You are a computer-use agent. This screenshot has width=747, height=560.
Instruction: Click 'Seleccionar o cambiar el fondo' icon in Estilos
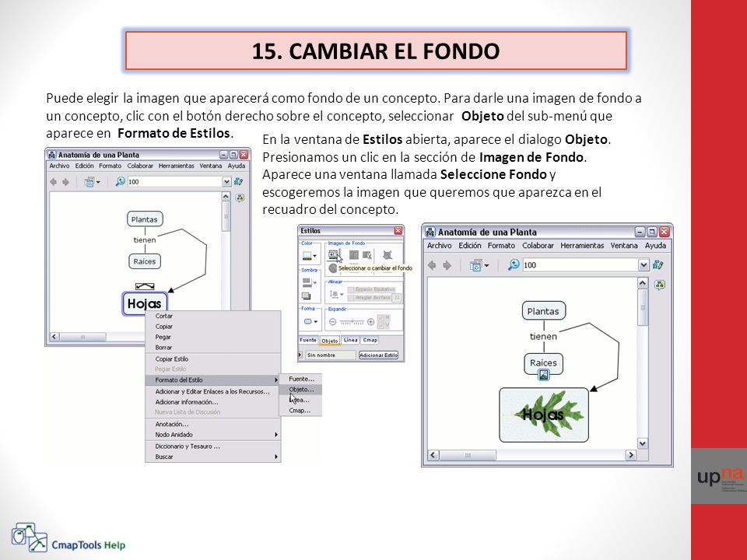(x=333, y=255)
